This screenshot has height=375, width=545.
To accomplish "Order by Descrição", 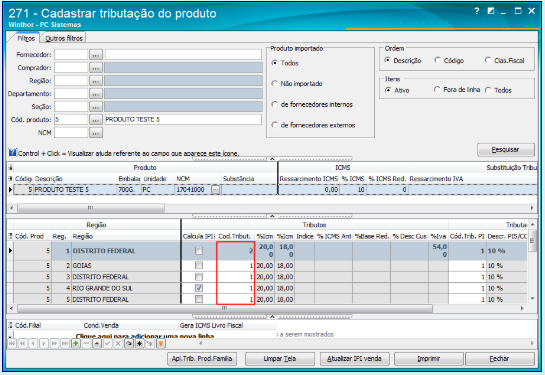I will tap(387, 60).
